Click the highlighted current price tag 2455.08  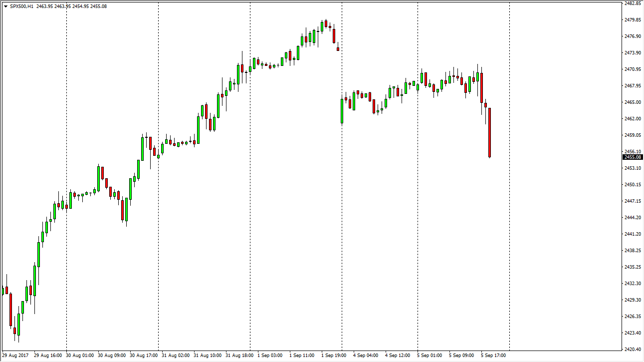click(x=633, y=157)
